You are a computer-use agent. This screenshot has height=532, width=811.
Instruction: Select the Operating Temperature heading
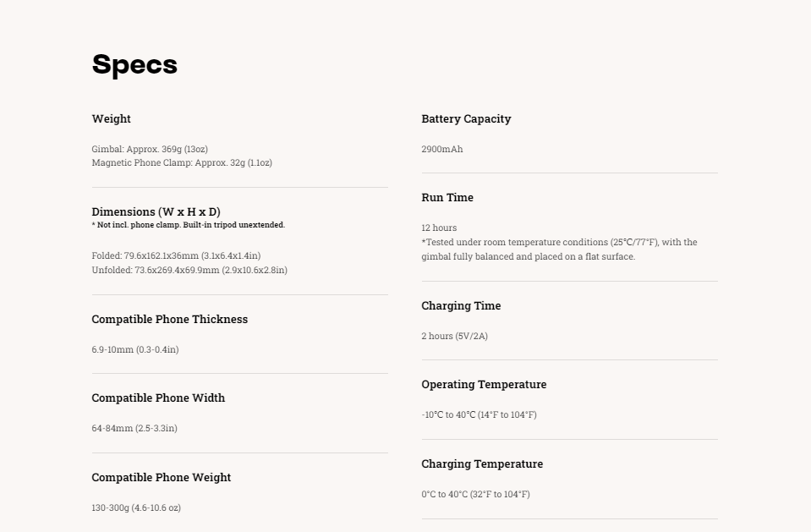tap(484, 385)
